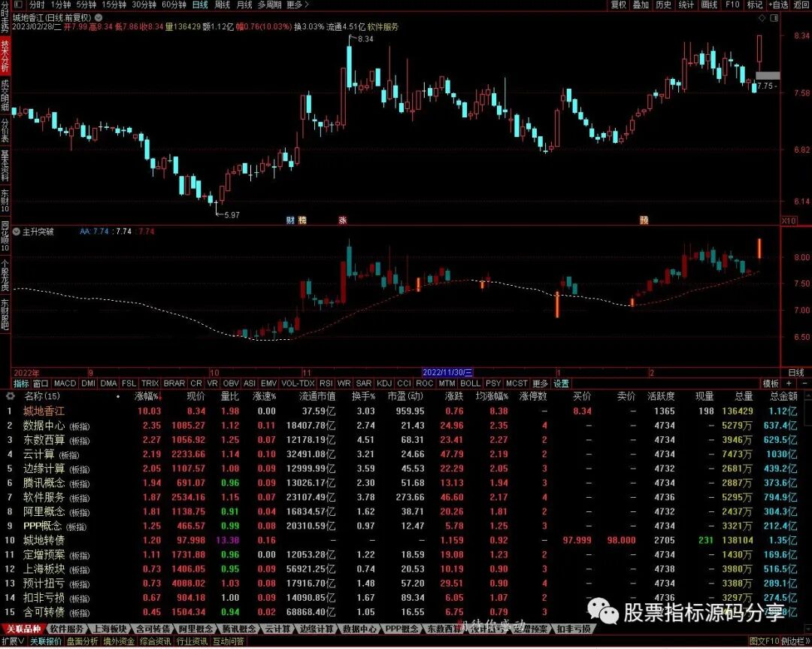This screenshot has width=812, height=649.
Task: Select the MACD indicator
Action: [x=65, y=384]
